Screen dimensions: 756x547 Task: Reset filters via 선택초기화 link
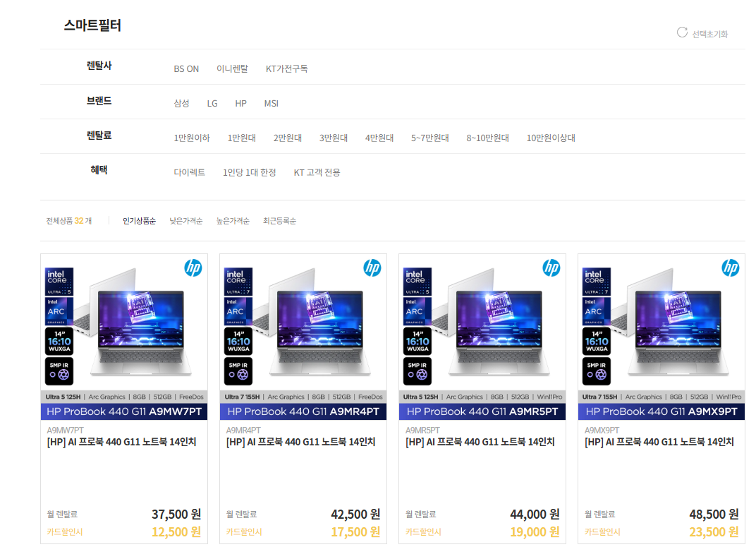point(709,35)
